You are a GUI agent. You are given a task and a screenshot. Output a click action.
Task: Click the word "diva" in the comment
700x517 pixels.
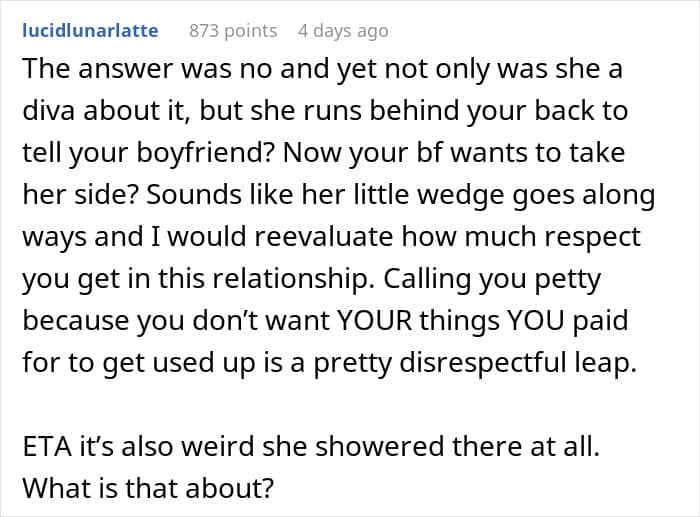[x=47, y=112]
